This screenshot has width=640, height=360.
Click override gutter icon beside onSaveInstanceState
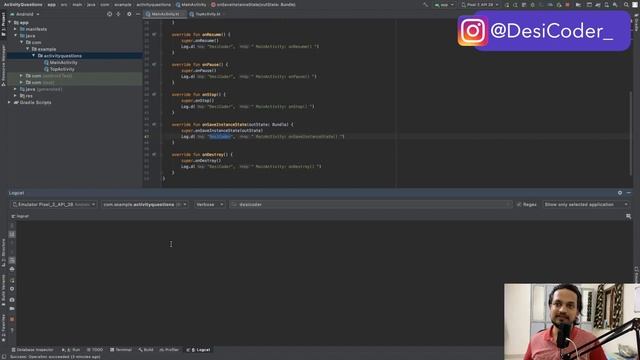[x=154, y=124]
